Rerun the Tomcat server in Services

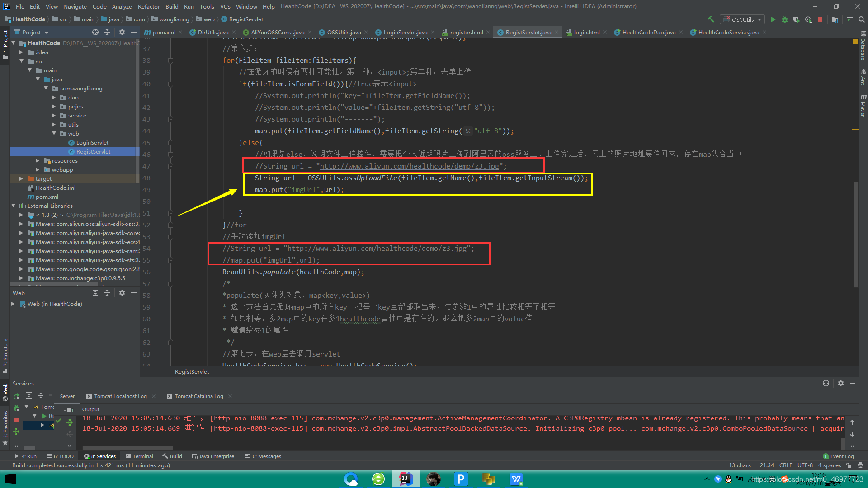[16, 396]
